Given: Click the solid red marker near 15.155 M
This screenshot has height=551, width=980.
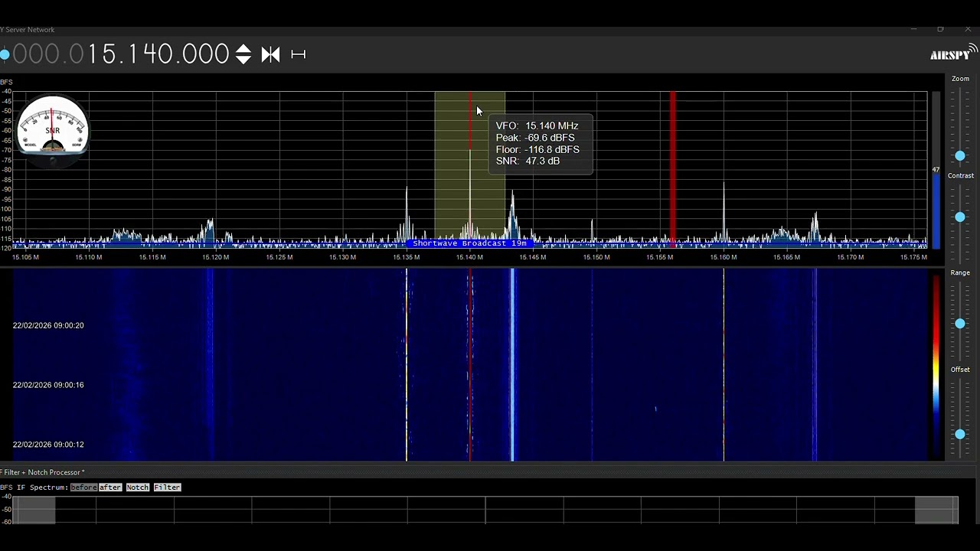Looking at the screenshot, I should pyautogui.click(x=673, y=168).
